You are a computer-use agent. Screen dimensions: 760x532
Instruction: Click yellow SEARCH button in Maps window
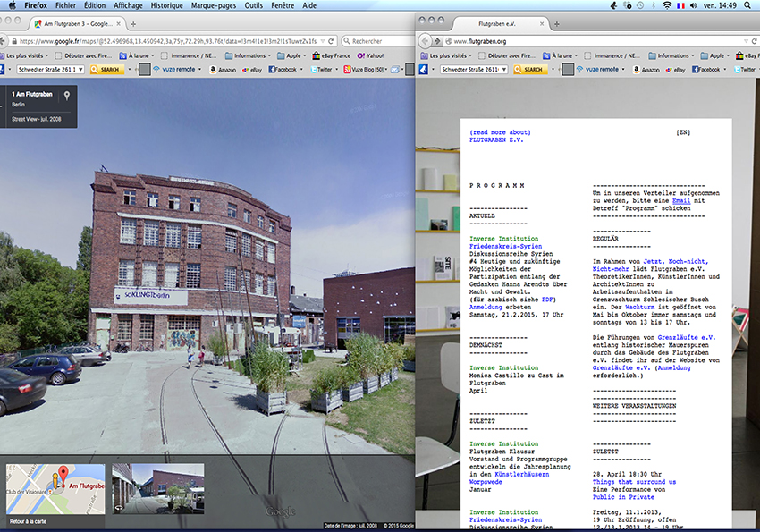tap(106, 69)
